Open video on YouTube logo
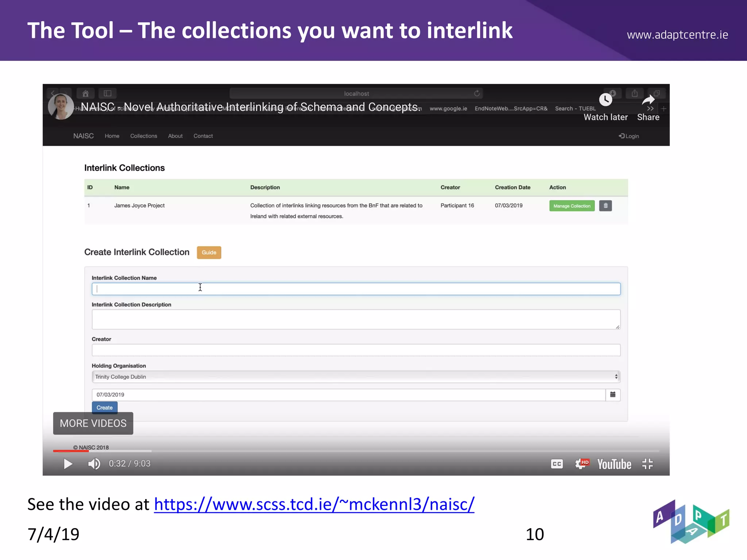This screenshot has width=747, height=560. point(614,464)
